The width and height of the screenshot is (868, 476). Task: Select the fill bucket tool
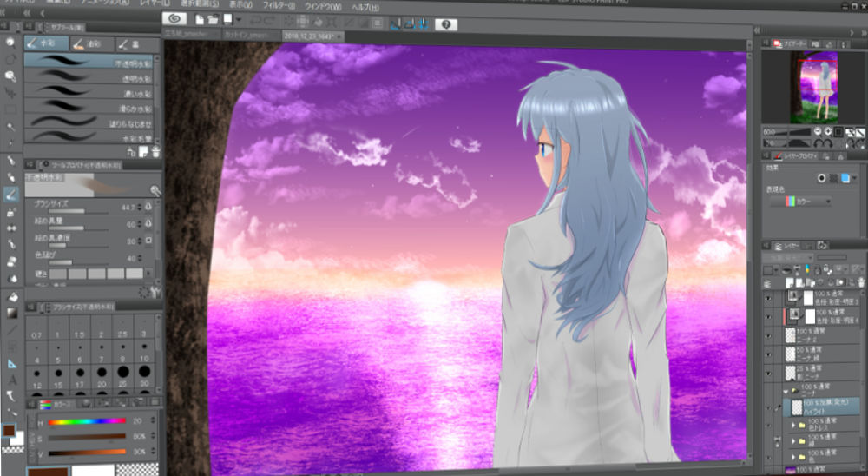[x=11, y=297]
